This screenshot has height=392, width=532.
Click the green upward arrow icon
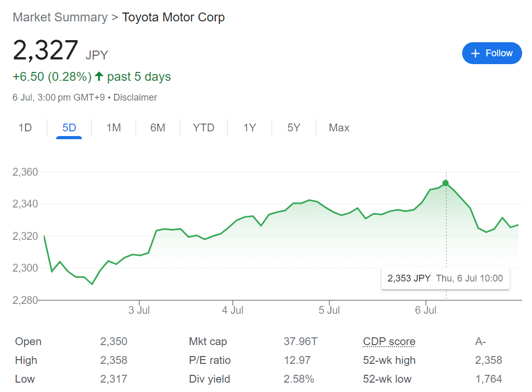99,77
